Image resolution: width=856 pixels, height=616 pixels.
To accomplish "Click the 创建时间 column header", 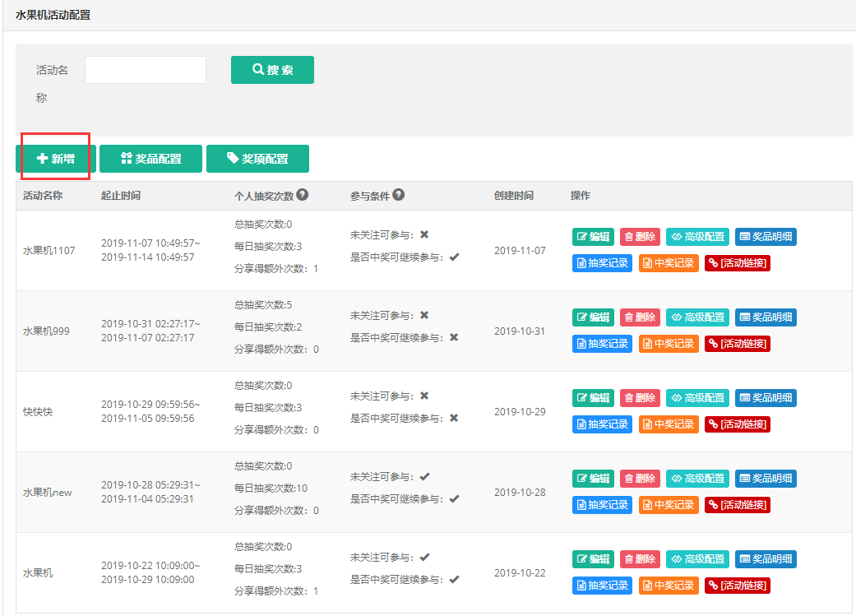I will [514, 196].
